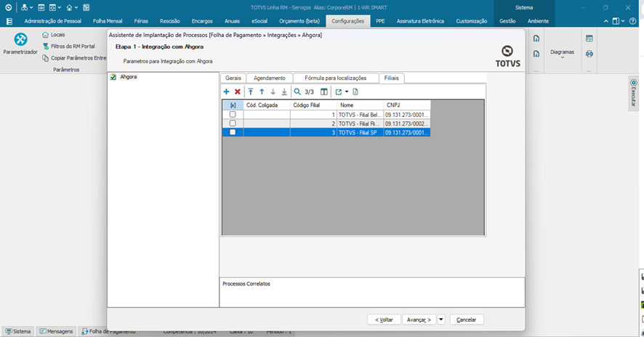Click the calendar check icon in ribbon
Viewport: 644px width, 337px height.
coord(589,38)
